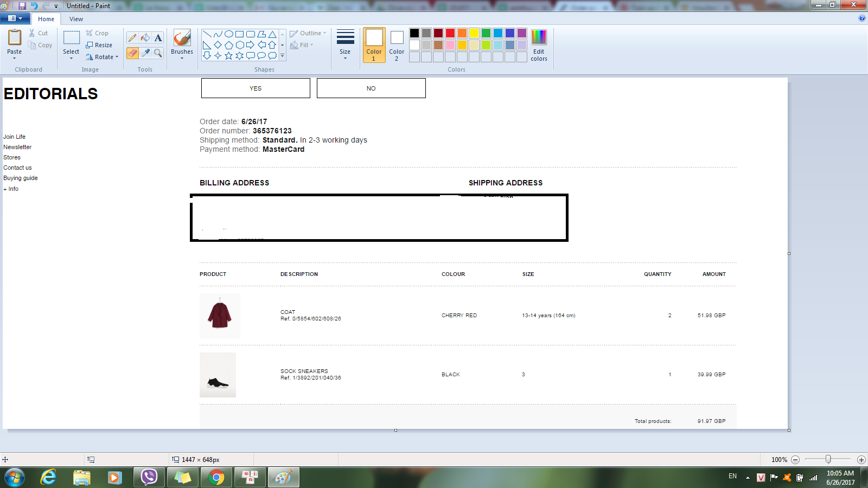Click the zoom in plus button
Viewport: 868px width, 488px height.
(861, 460)
